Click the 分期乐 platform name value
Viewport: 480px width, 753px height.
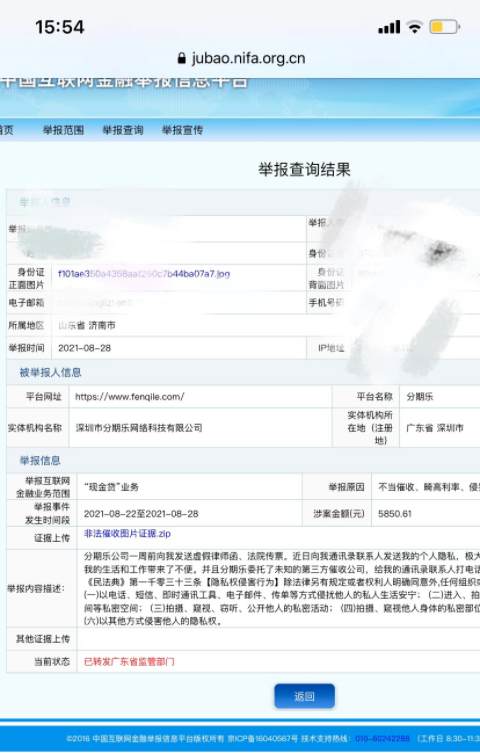coord(420,397)
